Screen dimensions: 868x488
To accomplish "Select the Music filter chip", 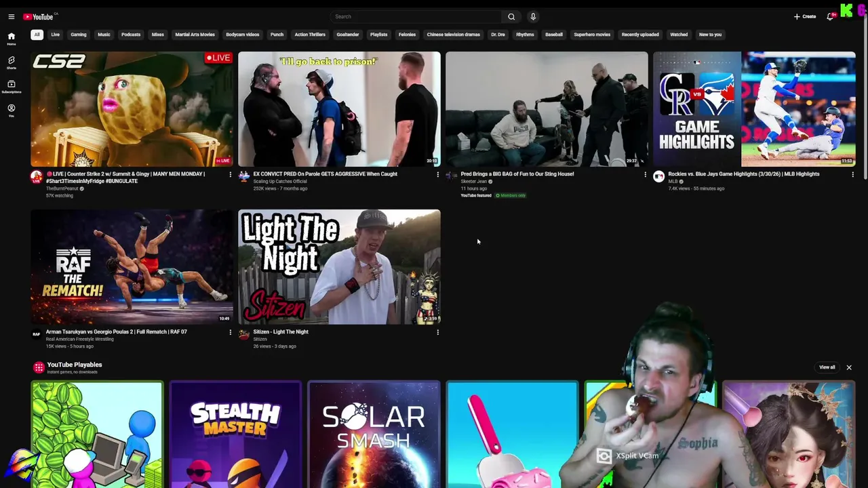I will coord(104,35).
